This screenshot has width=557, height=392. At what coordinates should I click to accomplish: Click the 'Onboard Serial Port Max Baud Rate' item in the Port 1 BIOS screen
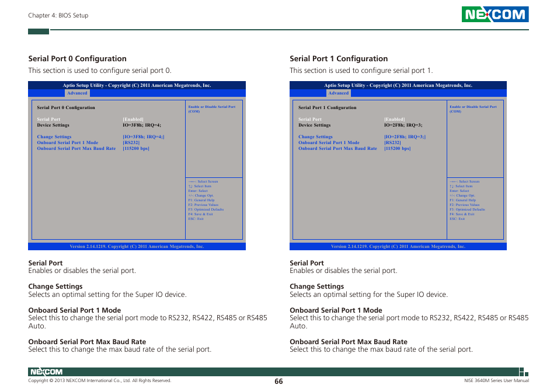click(x=337, y=148)
